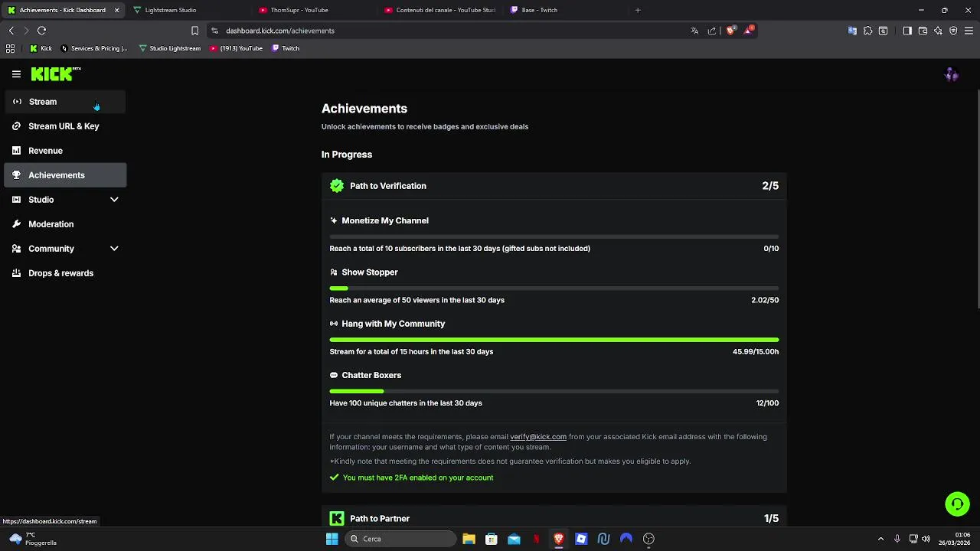Open Microsoft Store from taskbar
The width and height of the screenshot is (980, 551).
492,539
